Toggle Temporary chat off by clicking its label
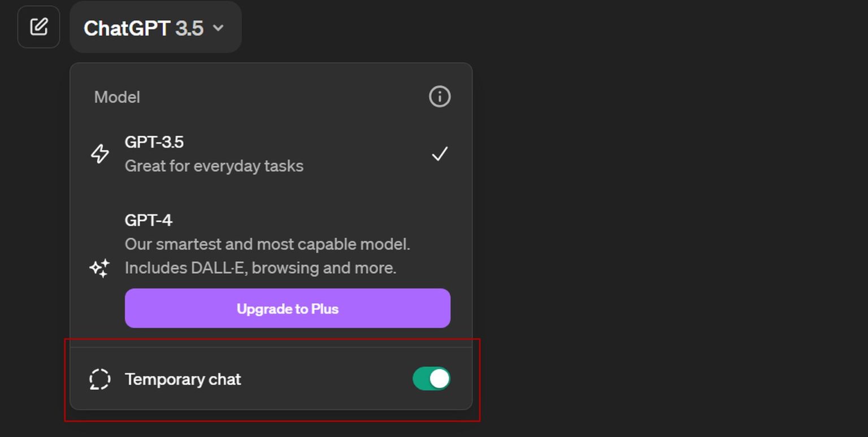This screenshot has width=868, height=437. 183,379
